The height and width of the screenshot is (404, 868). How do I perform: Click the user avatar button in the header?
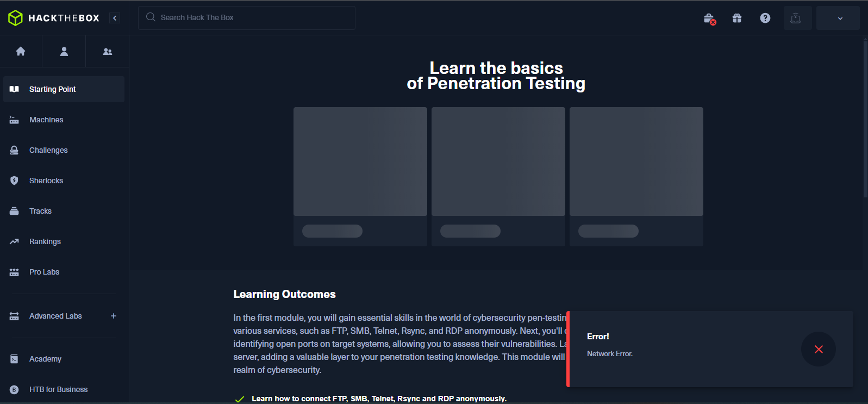pos(798,18)
